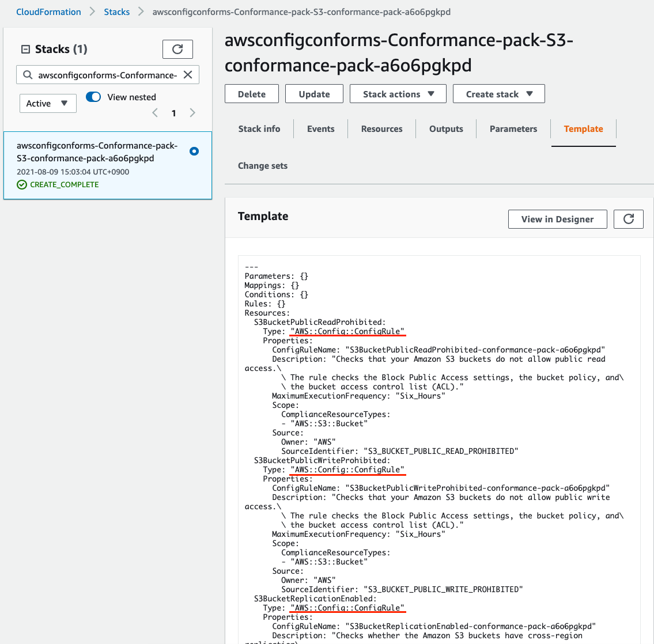Click SourceIdentifier S3_BUCKET_PUBLIC_READ_PROHIBITED line

click(399, 452)
